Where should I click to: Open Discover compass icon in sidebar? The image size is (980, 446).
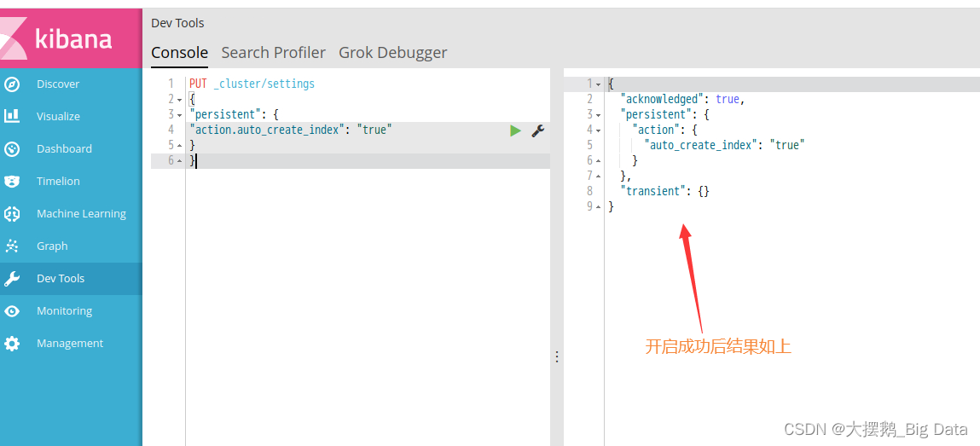tap(12, 84)
